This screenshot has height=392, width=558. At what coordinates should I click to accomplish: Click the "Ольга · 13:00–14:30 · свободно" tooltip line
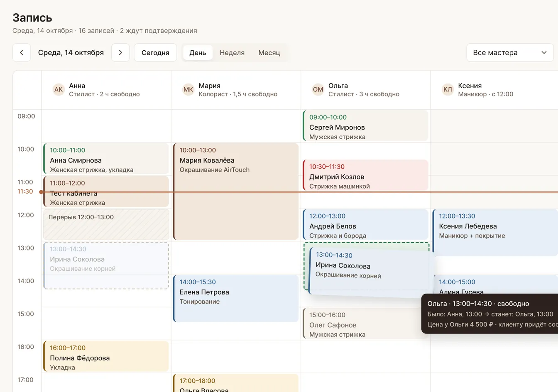pyautogui.click(x=478, y=304)
